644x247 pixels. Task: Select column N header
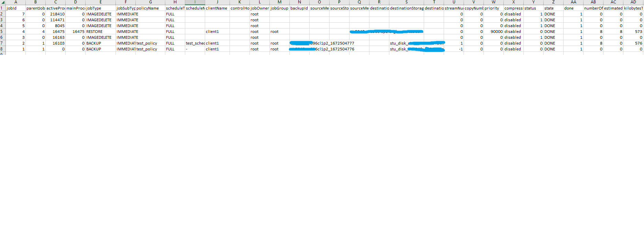tap(300, 2)
